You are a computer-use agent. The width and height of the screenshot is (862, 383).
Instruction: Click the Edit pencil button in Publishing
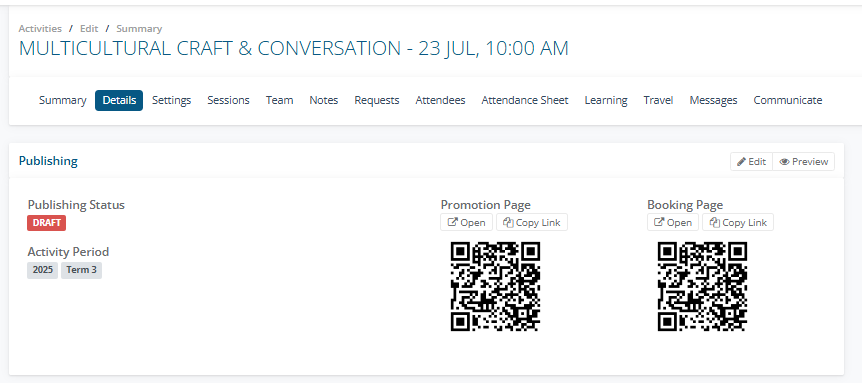pos(752,162)
